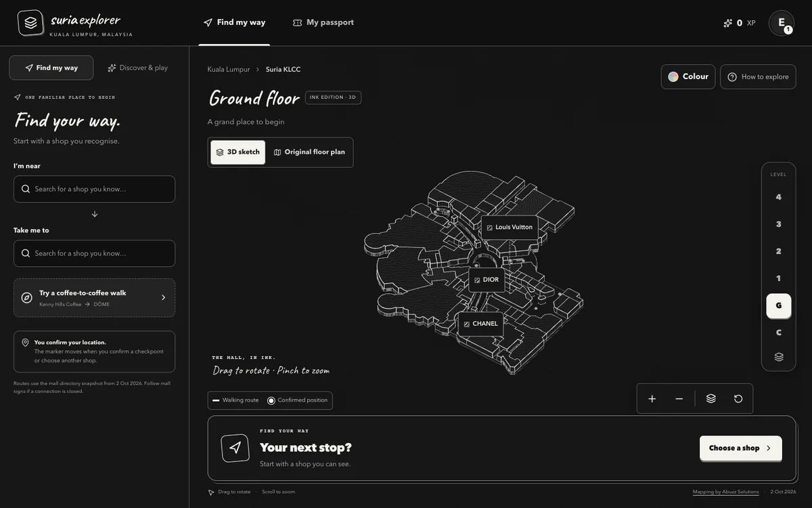Image resolution: width=812 pixels, height=508 pixels.
Task: Click the INK EDITION · 3D badge
Action: point(333,98)
